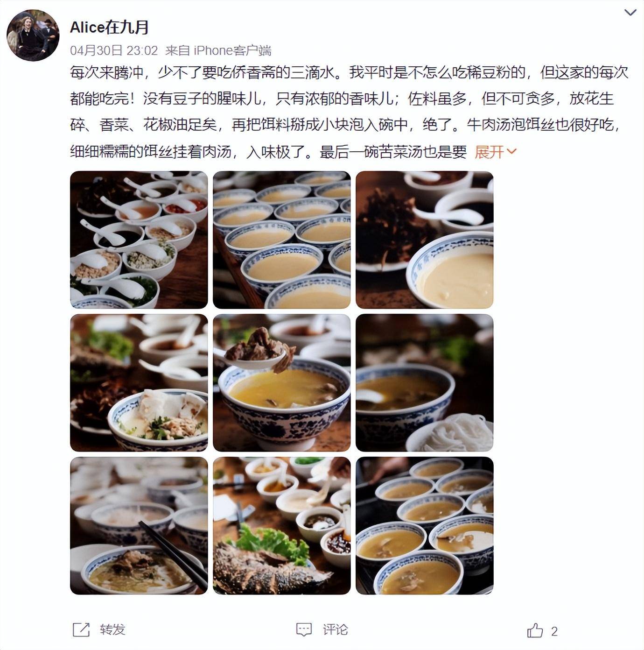Expand full post text via 展开
644x650 pixels.
(x=489, y=152)
